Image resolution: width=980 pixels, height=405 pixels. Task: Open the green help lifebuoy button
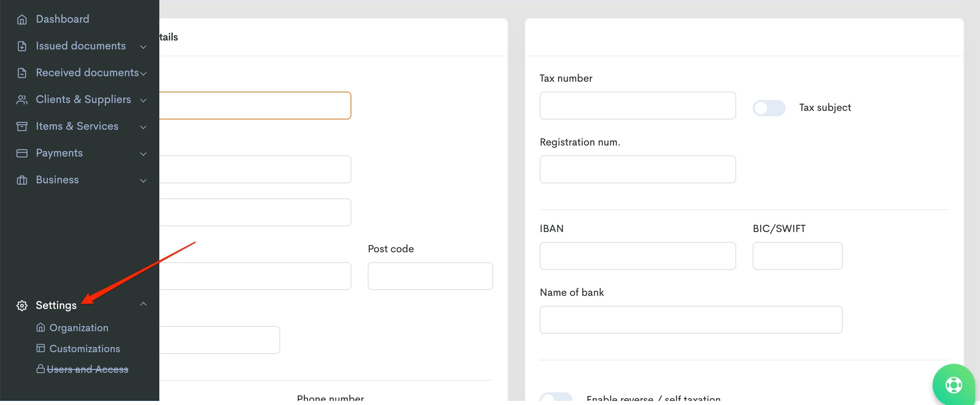(x=953, y=385)
